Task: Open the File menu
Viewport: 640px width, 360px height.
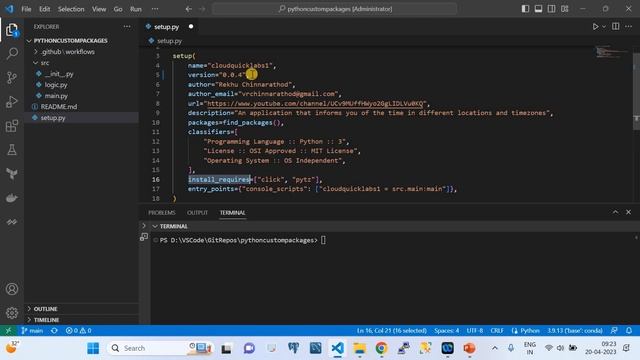Action: [26, 9]
